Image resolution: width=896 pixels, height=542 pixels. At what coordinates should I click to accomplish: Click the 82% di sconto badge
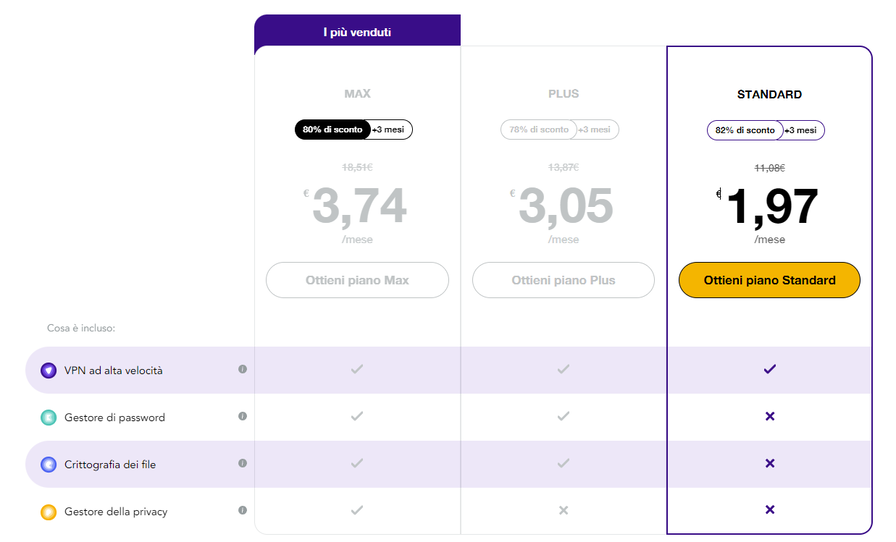pyautogui.click(x=745, y=130)
